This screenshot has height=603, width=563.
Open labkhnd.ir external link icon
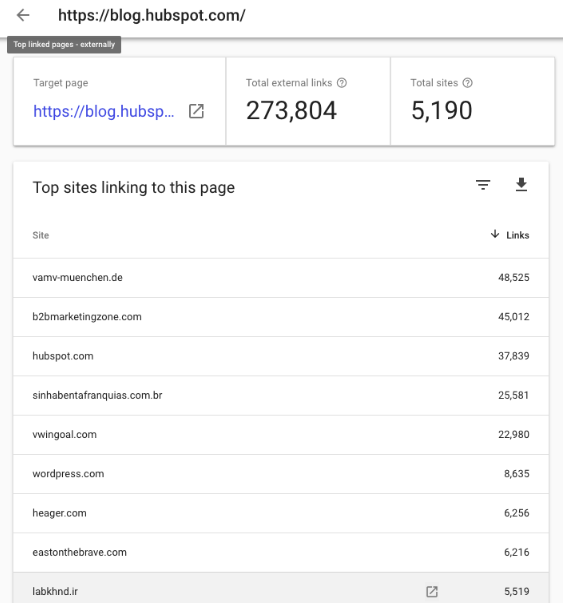pos(432,591)
